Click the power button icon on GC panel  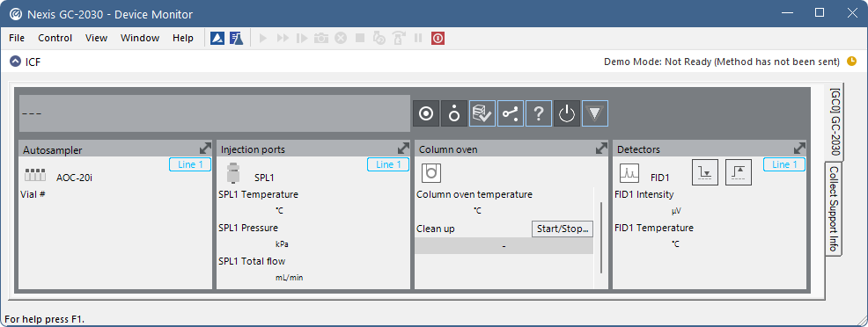pos(566,113)
